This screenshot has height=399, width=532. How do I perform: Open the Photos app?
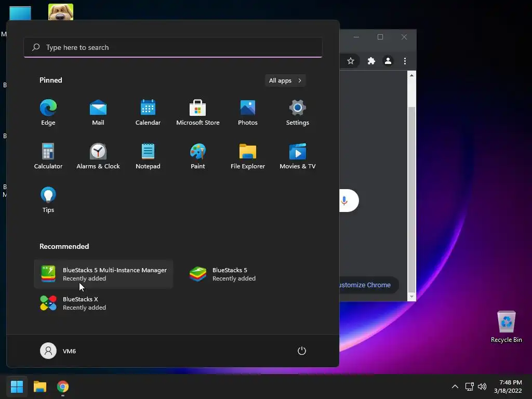click(248, 112)
